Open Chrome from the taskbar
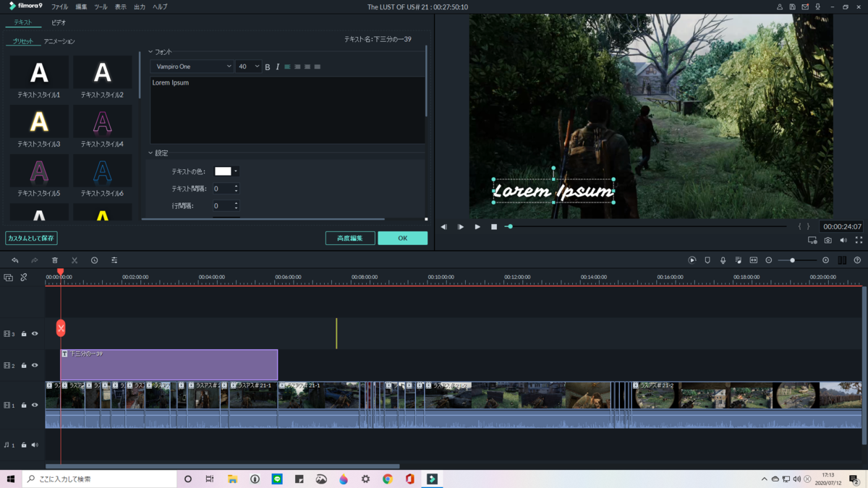 pos(388,479)
